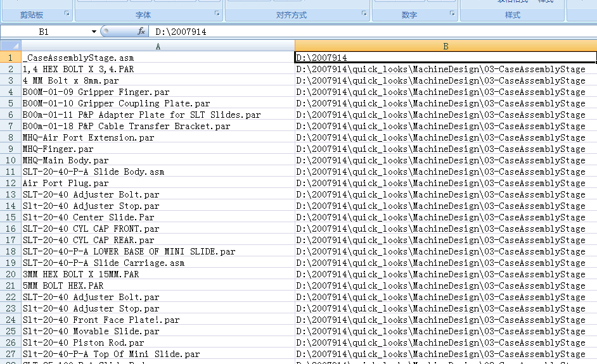Click cell LOWER BASE OF MINI SLIDE.par
This screenshot has width=597, height=364.
tap(158, 251)
